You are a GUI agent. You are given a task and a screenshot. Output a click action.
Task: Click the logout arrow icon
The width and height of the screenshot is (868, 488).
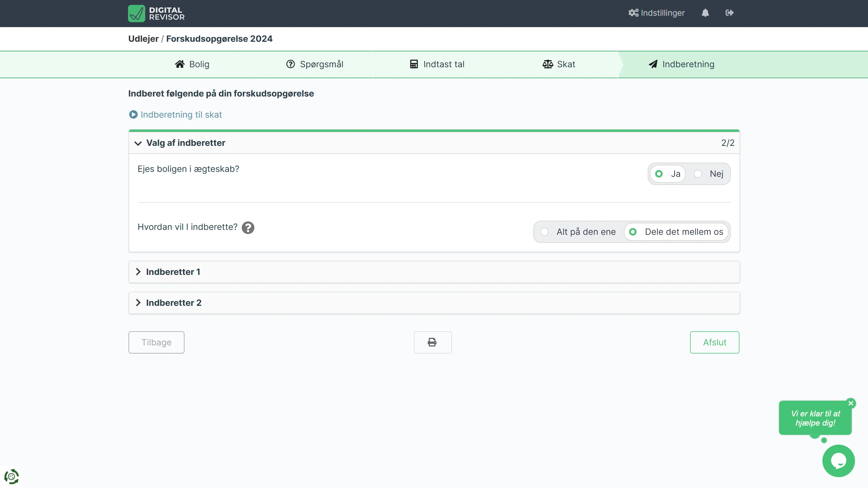pos(729,13)
